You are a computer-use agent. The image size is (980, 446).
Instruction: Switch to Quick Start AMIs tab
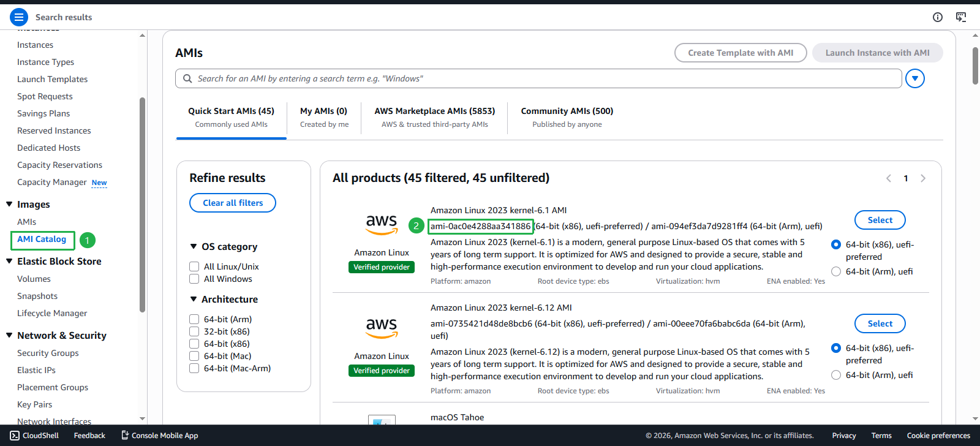click(231, 117)
